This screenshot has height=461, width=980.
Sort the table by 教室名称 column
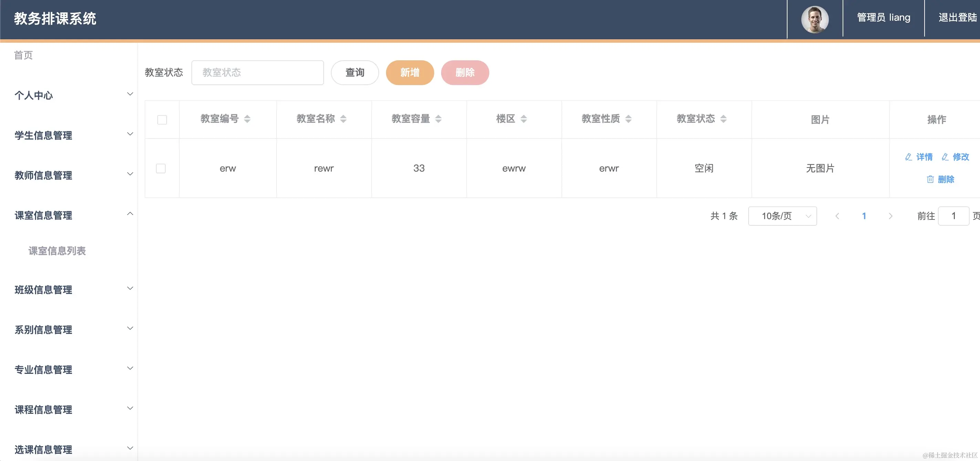[344, 119]
